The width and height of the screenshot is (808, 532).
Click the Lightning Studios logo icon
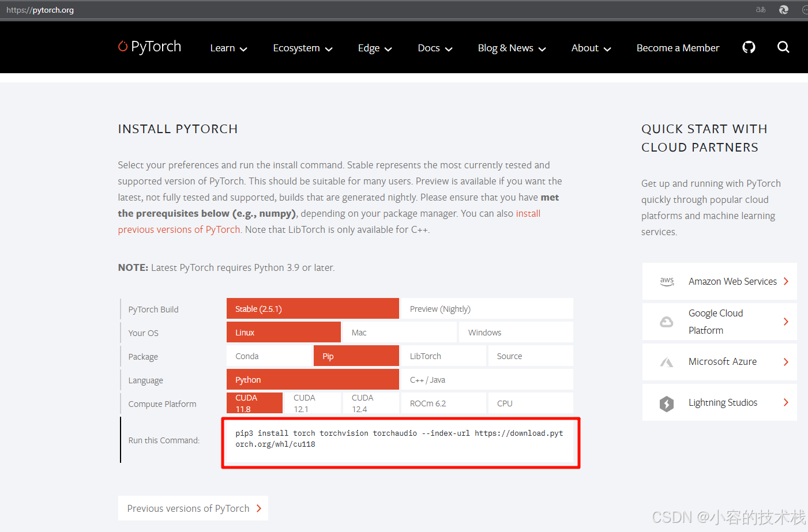pyautogui.click(x=667, y=403)
